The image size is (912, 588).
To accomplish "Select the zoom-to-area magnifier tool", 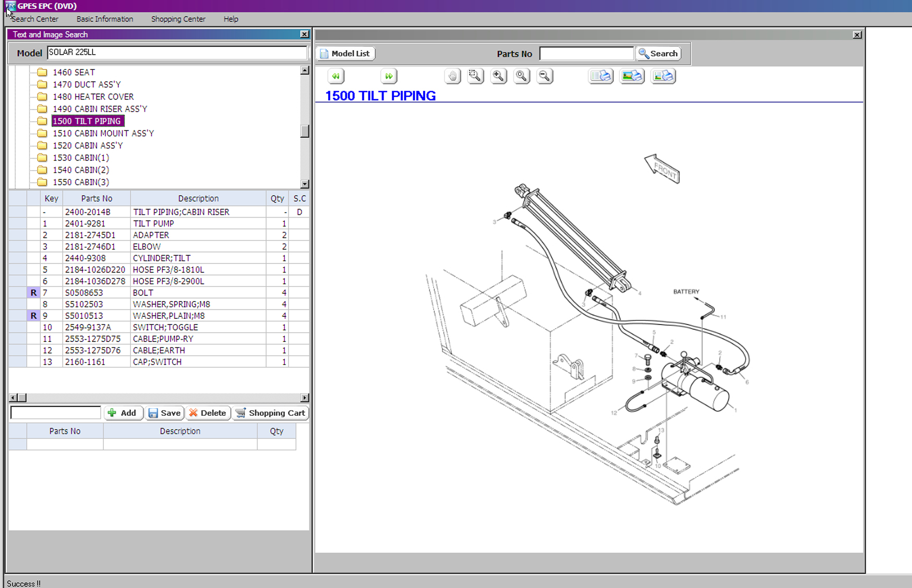I will point(475,76).
